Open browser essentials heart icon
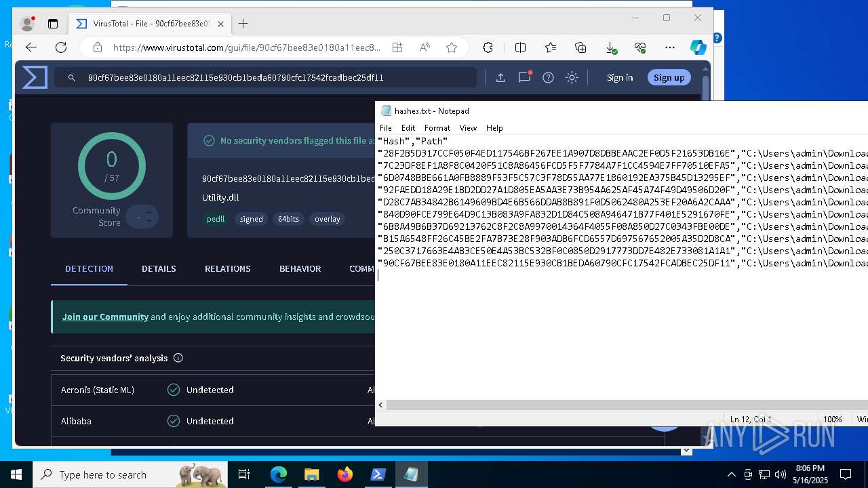This screenshot has height=488, width=868. [640, 47]
